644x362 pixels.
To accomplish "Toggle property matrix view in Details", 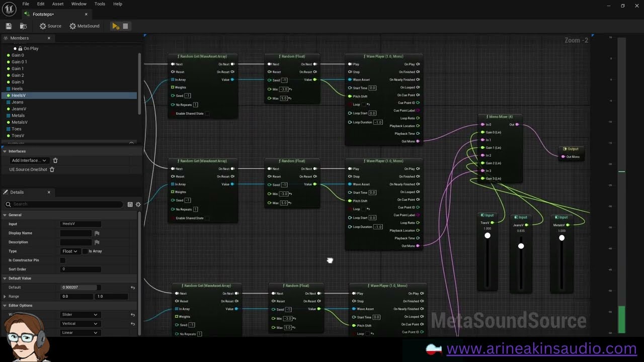I will 130,204.
